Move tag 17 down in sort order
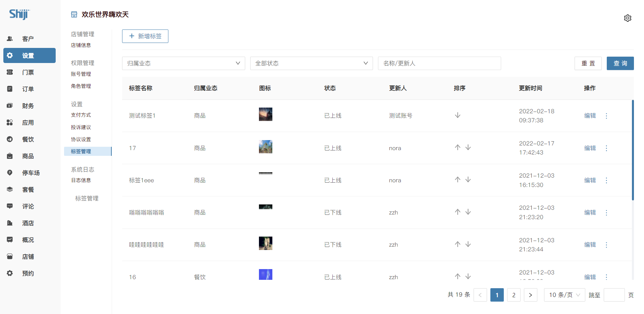The image size is (644, 314). pyautogui.click(x=468, y=147)
